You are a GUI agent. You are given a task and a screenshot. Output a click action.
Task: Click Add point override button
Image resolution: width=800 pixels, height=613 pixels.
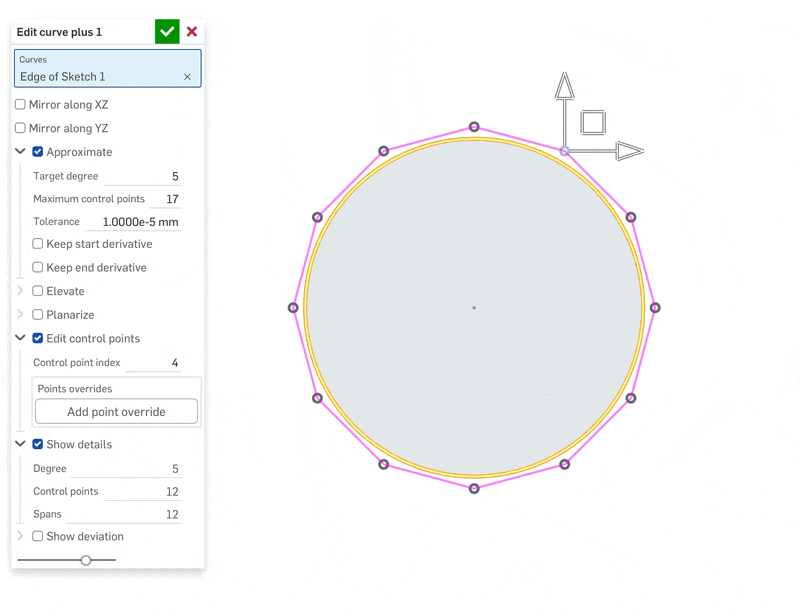[x=116, y=411]
